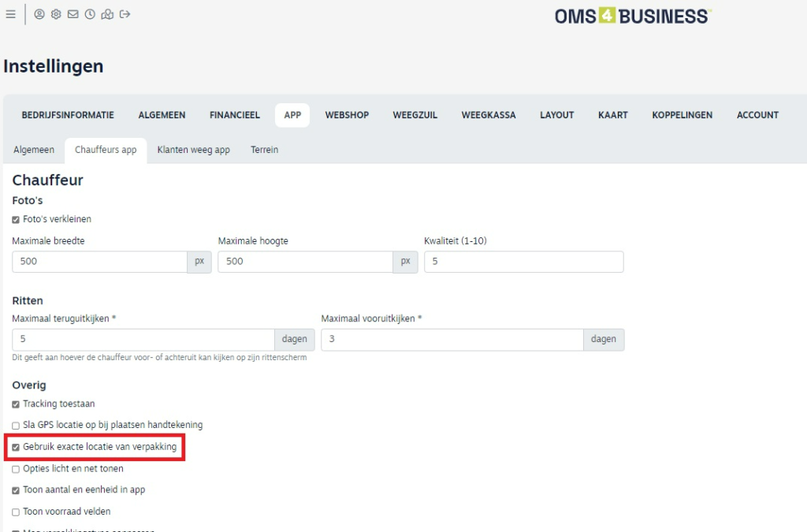Image resolution: width=807 pixels, height=532 pixels.
Task: Click the Maximale breedte input field
Action: (99, 262)
